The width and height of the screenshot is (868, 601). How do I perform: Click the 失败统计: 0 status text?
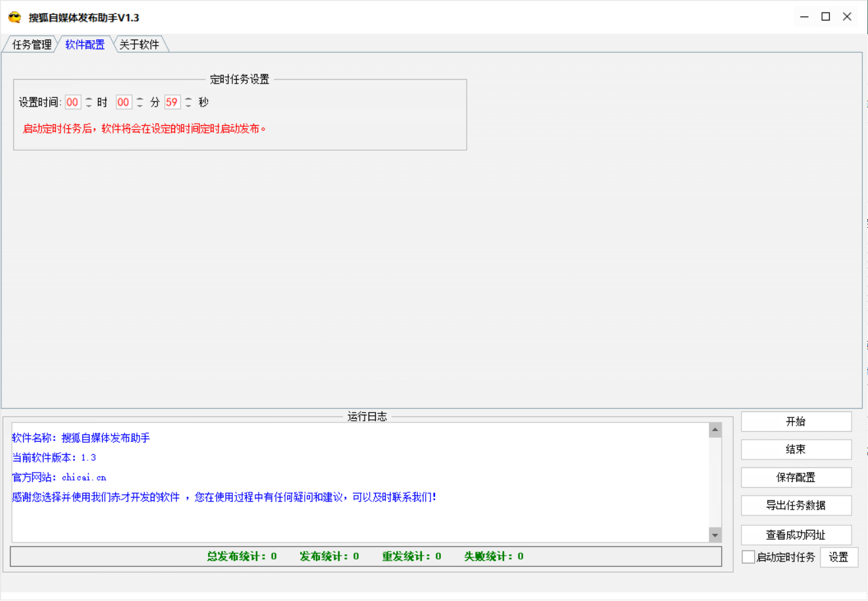click(x=494, y=556)
